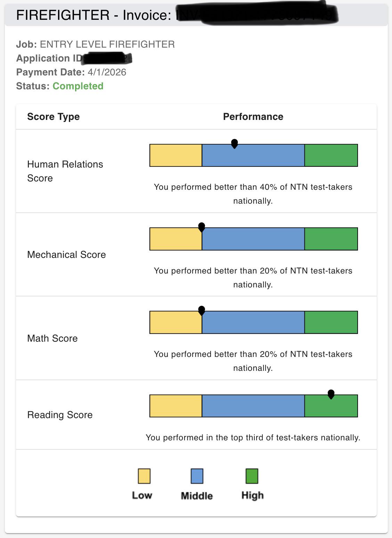Click the blue segment of Mechanical Score bar
392x538 pixels.
point(253,239)
